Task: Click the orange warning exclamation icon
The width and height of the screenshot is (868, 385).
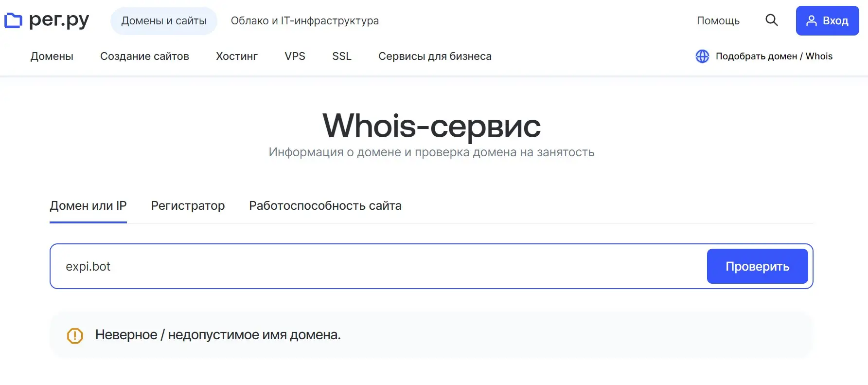Action: (75, 335)
